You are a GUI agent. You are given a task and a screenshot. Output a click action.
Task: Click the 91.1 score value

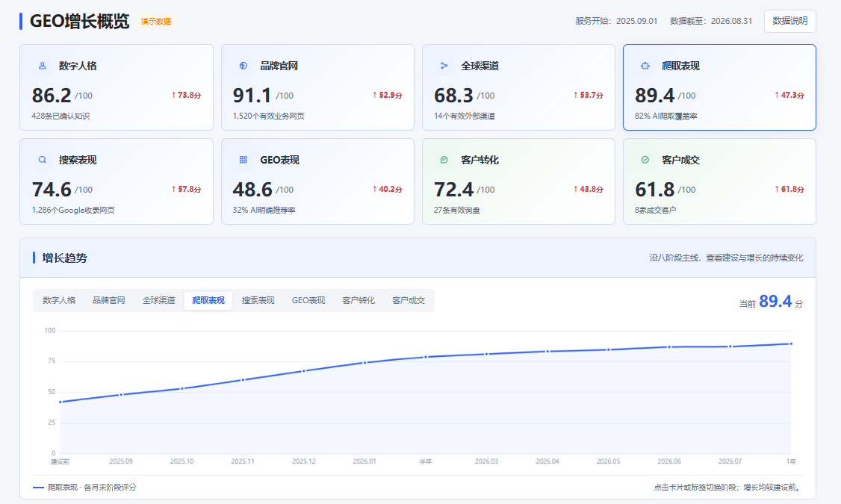coord(252,96)
